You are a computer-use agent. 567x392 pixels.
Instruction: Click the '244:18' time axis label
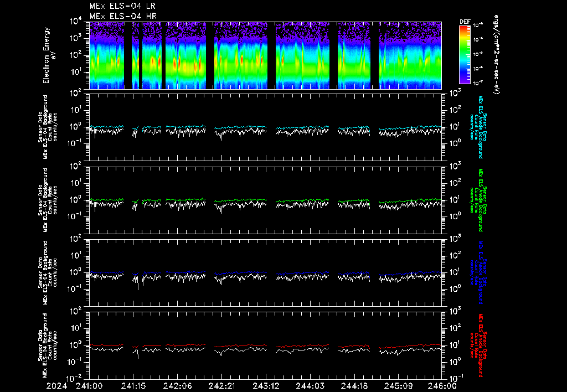tap(354, 386)
